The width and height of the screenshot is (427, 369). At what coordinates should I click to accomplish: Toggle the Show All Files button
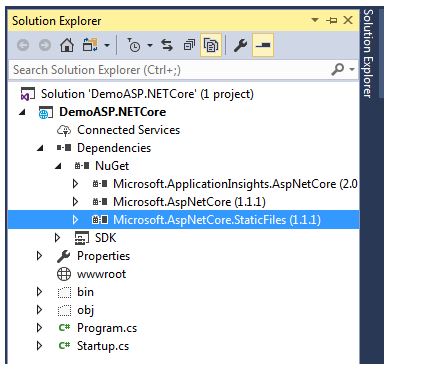(211, 45)
